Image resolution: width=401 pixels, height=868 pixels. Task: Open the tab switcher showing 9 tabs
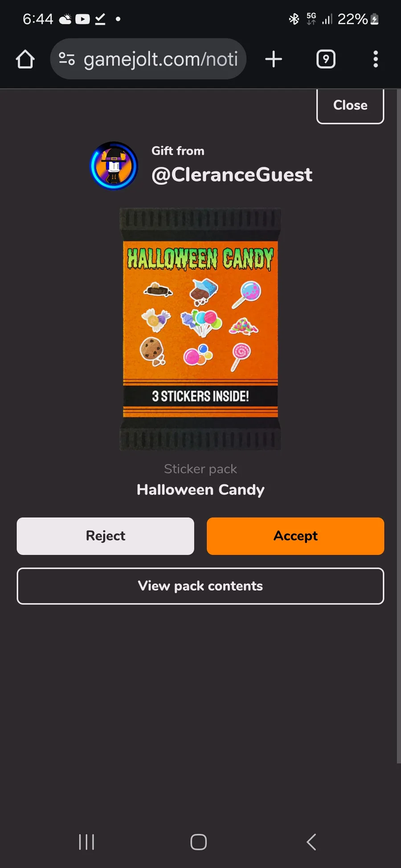326,59
